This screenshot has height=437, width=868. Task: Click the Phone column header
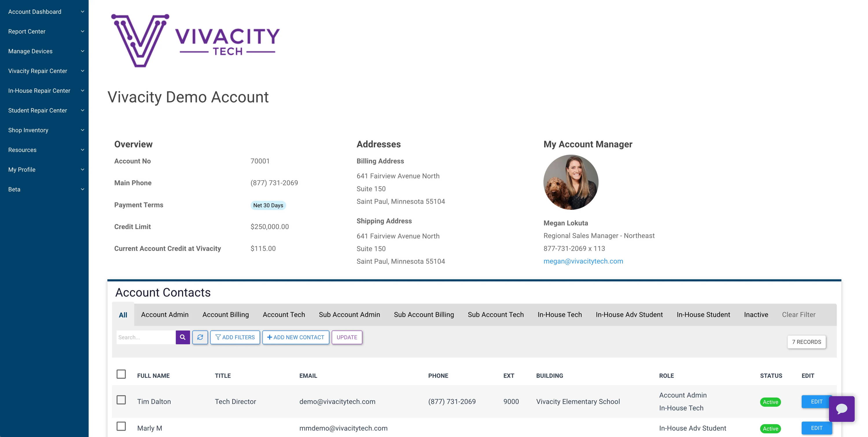[438, 376]
